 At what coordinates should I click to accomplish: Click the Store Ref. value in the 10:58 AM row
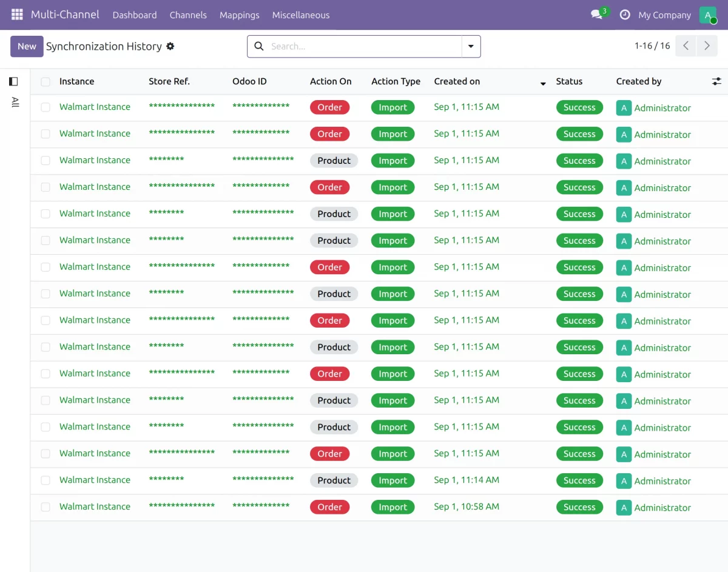click(181, 506)
